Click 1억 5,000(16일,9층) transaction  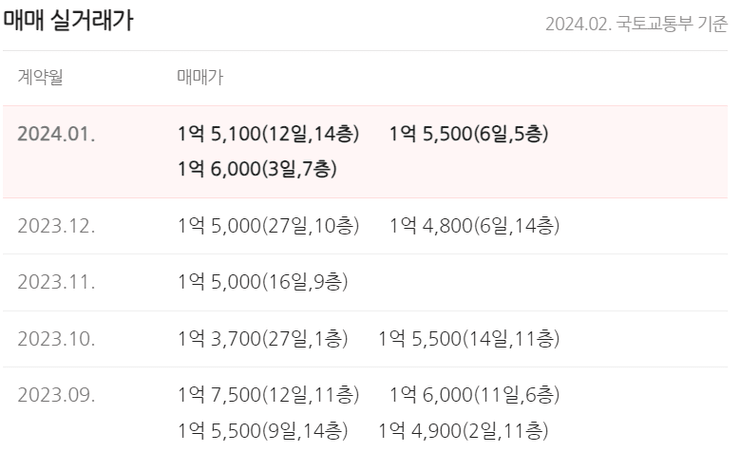pyautogui.click(x=263, y=282)
